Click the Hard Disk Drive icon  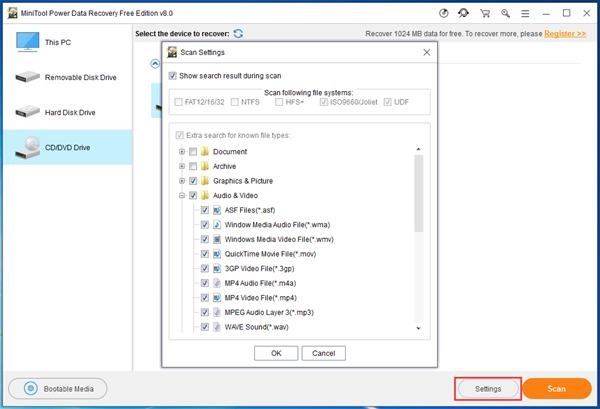tap(28, 112)
